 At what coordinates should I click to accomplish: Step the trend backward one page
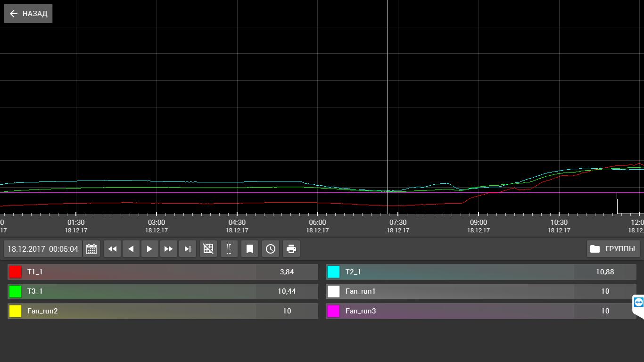(x=131, y=249)
